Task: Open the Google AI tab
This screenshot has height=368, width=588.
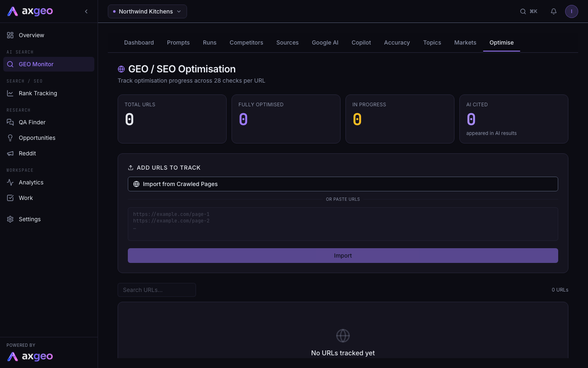Action: pyautogui.click(x=325, y=43)
